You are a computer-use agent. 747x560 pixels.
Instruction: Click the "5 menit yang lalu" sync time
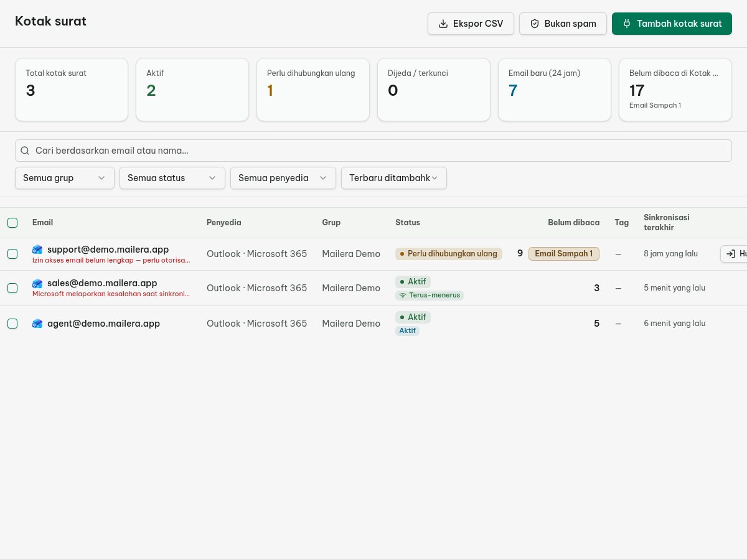[675, 288]
